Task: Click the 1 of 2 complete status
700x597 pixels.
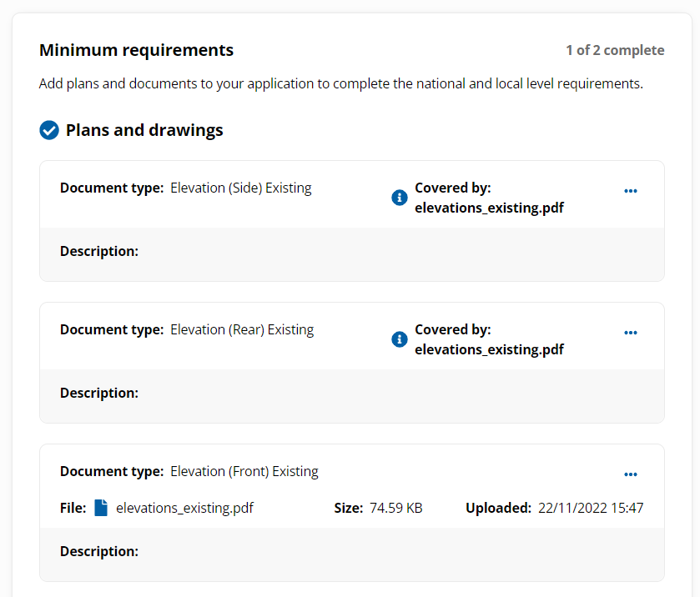Action: (x=615, y=50)
